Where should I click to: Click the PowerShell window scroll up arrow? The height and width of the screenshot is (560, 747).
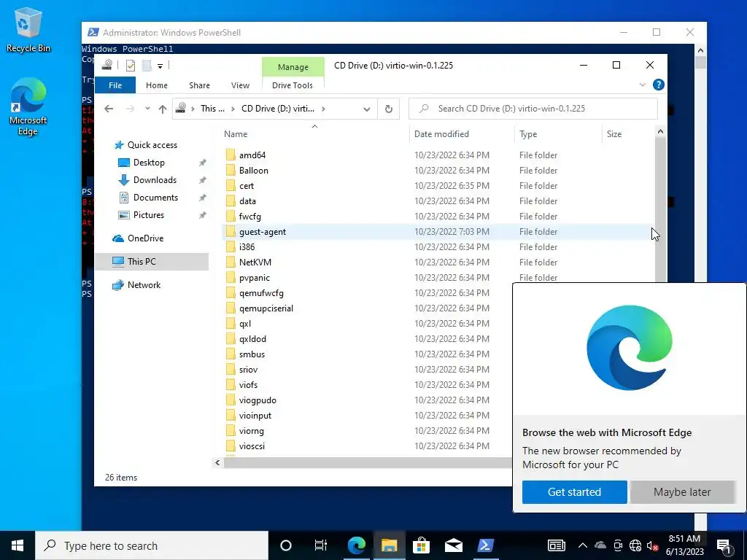click(x=700, y=50)
